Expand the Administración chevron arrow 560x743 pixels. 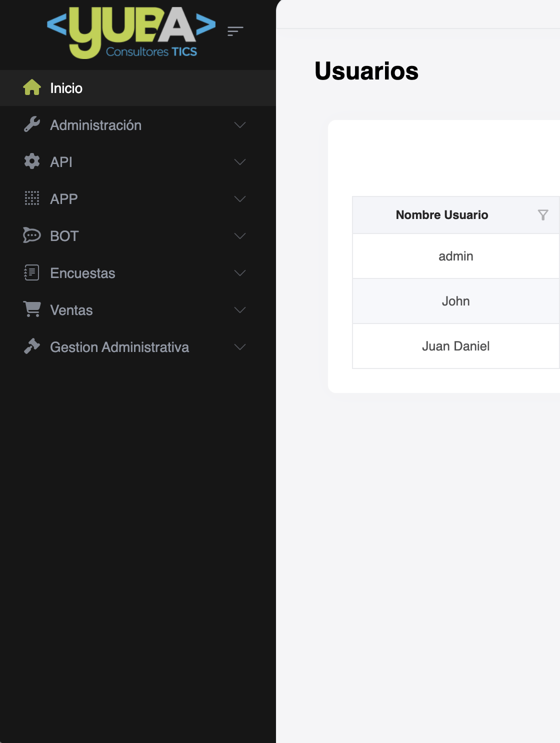(240, 125)
